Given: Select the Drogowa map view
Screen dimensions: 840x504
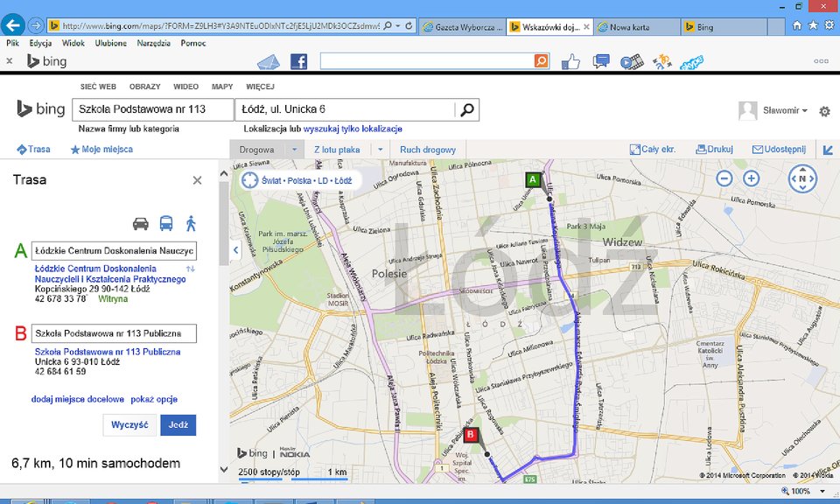Looking at the screenshot, I should (x=256, y=150).
